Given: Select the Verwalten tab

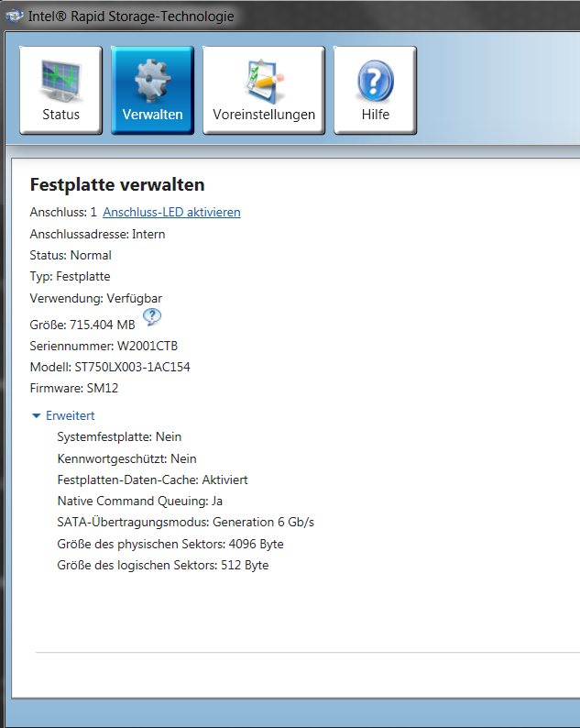Looking at the screenshot, I should (152, 90).
